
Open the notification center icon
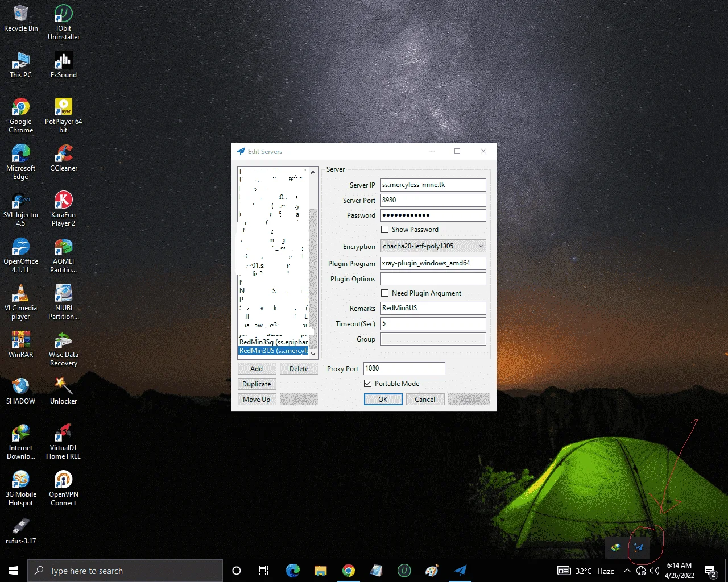710,571
